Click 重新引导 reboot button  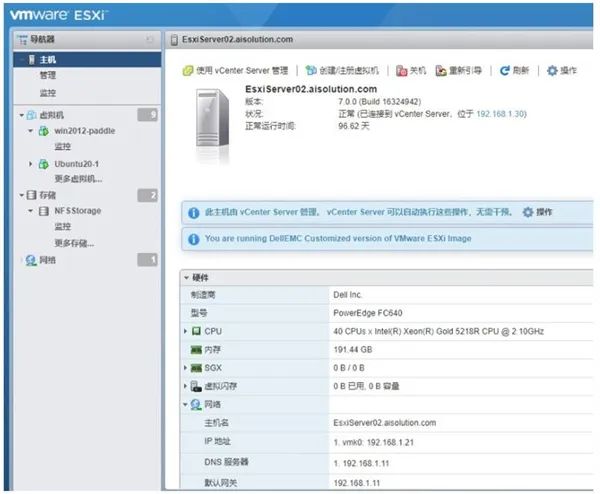pos(458,71)
